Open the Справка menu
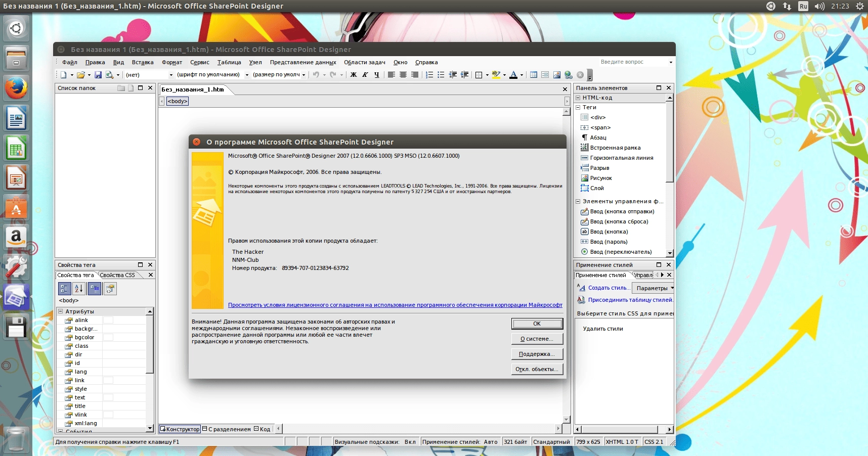This screenshot has width=868, height=456. [426, 63]
